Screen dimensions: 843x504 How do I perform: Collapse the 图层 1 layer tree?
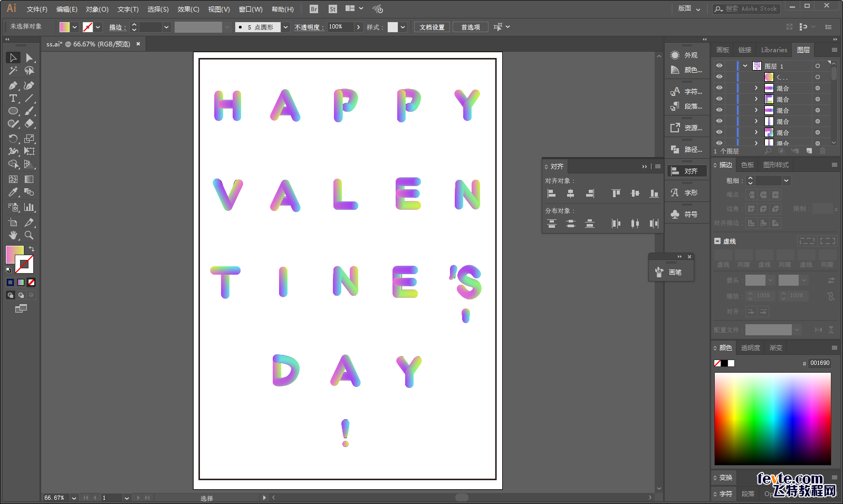(745, 66)
